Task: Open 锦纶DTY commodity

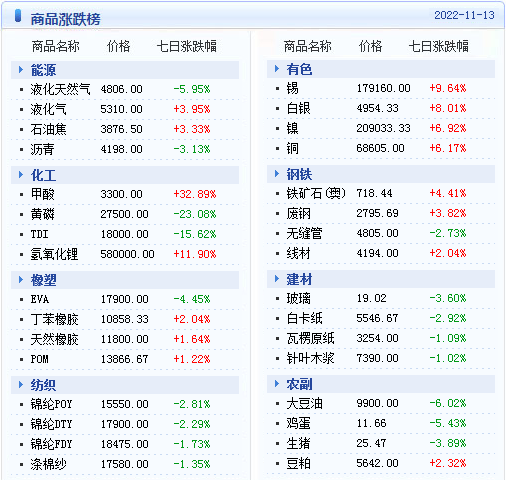Action: click(51, 424)
